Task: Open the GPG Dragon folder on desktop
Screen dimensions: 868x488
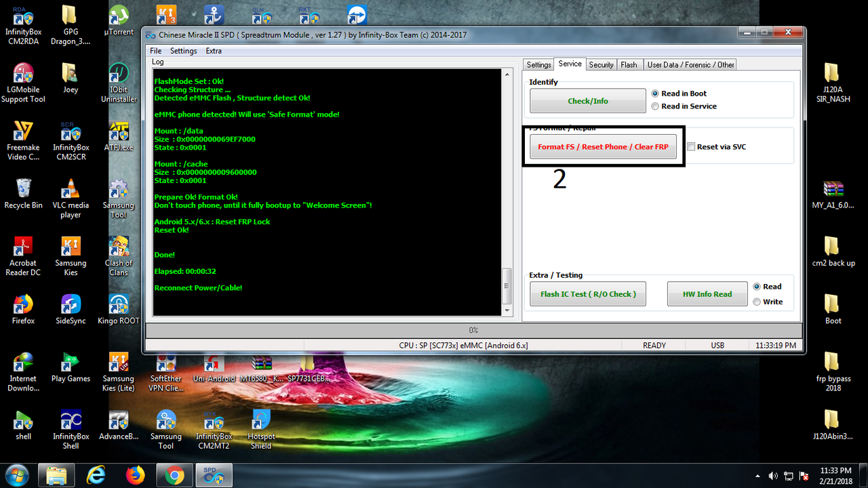Action: tap(71, 24)
